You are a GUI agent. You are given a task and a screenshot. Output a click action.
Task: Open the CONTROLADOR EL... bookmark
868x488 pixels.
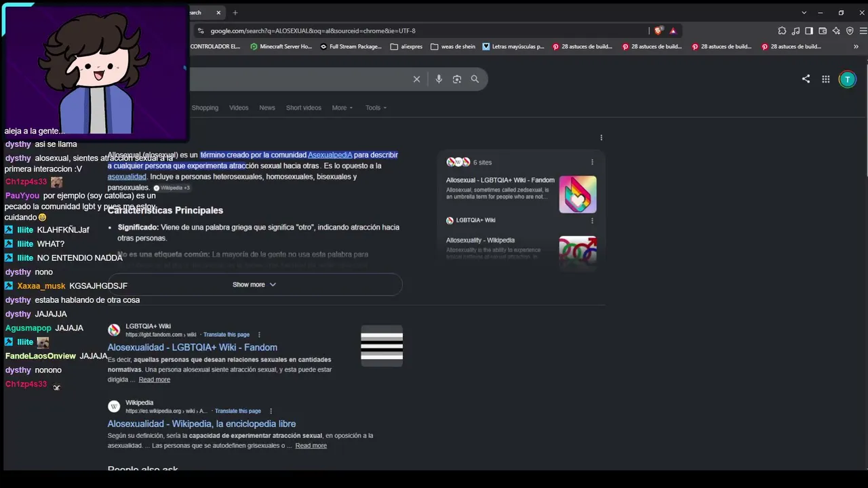tap(215, 47)
